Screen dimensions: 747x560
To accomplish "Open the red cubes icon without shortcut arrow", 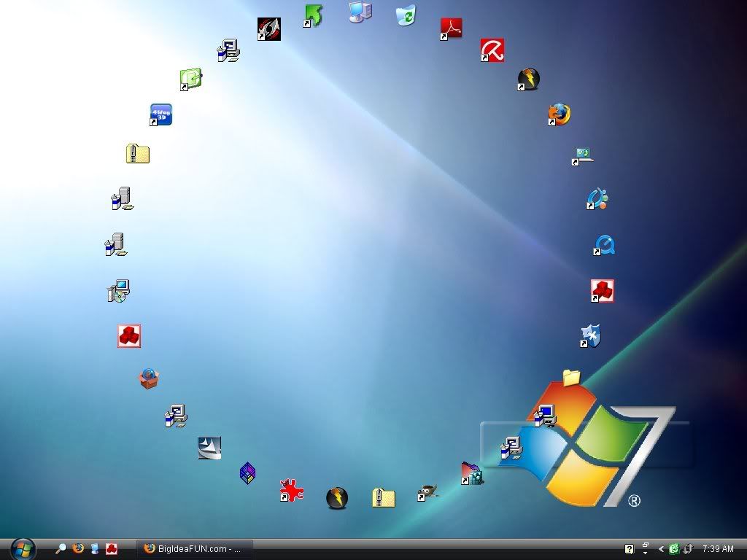I will [129, 336].
